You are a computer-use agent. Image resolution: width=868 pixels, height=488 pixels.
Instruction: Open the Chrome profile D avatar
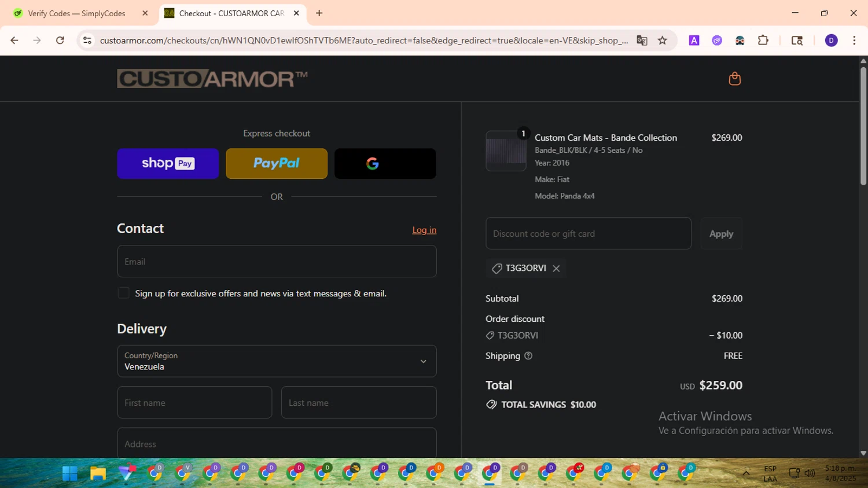pyautogui.click(x=831, y=41)
